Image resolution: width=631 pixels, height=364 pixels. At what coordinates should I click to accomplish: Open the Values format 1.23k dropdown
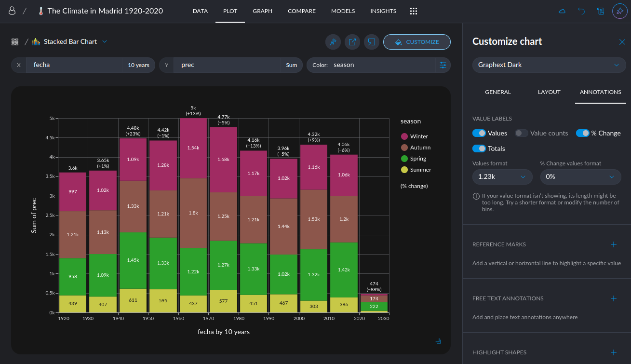[502, 177]
